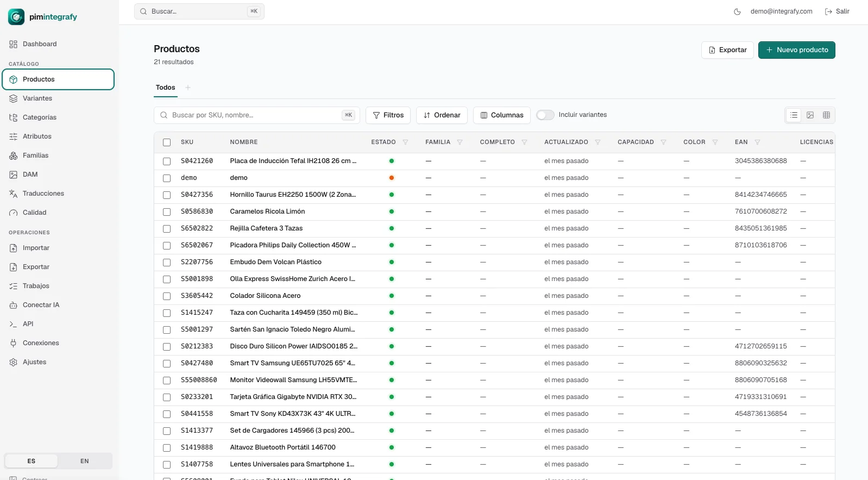Screen dimensions: 868x480
Task: Click the orange status dot for demo
Action: (392, 178)
